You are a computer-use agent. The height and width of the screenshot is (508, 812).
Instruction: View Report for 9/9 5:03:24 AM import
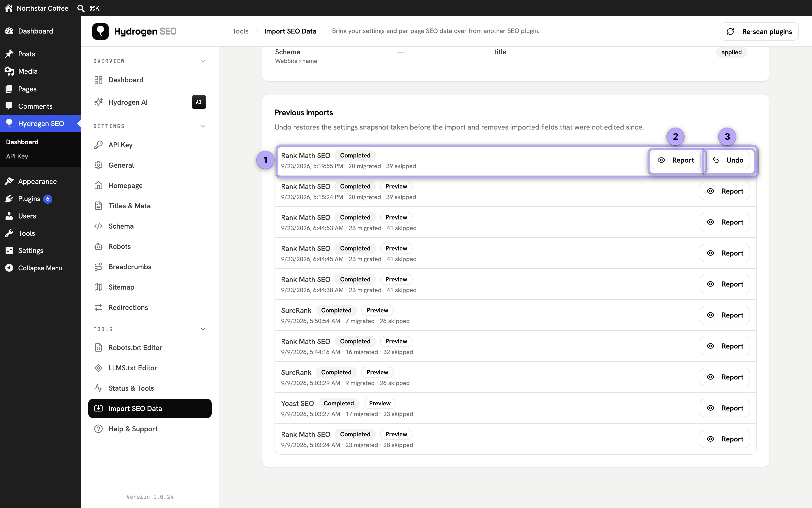tap(725, 439)
